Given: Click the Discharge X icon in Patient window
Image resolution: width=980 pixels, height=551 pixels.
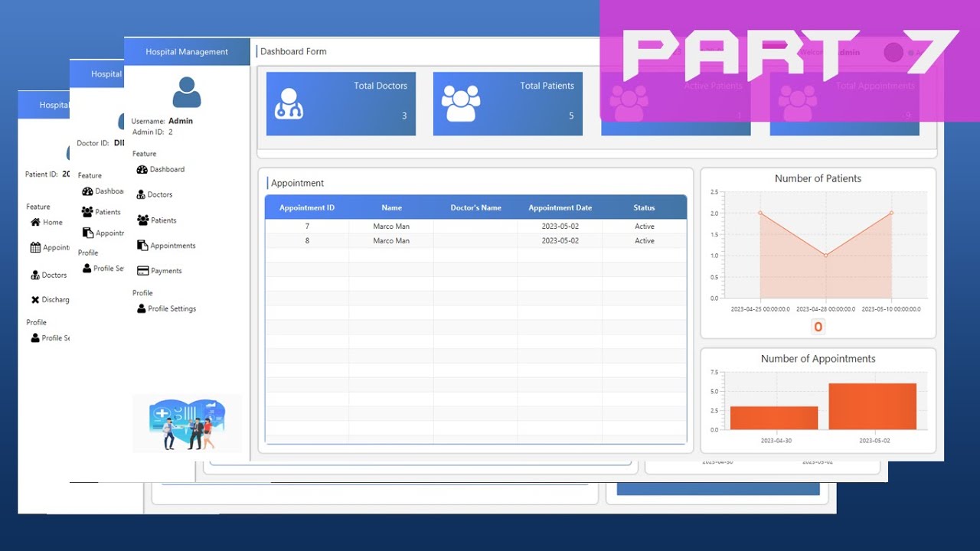Looking at the screenshot, I should point(35,300).
